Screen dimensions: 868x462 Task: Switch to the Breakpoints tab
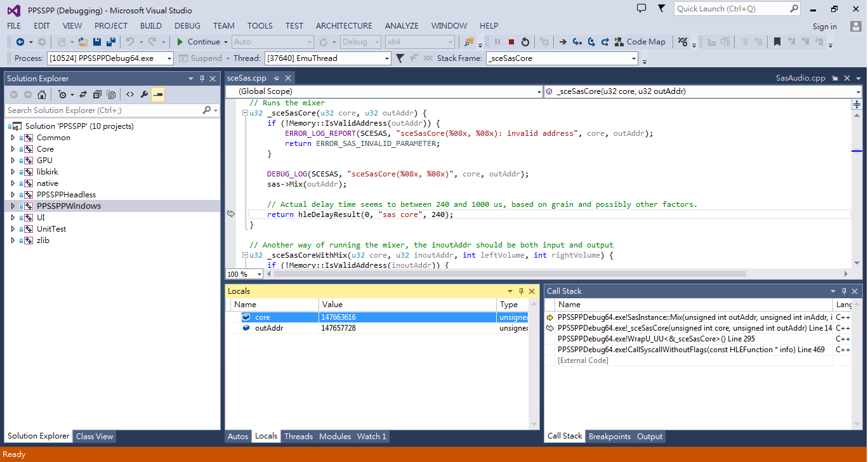(x=609, y=437)
